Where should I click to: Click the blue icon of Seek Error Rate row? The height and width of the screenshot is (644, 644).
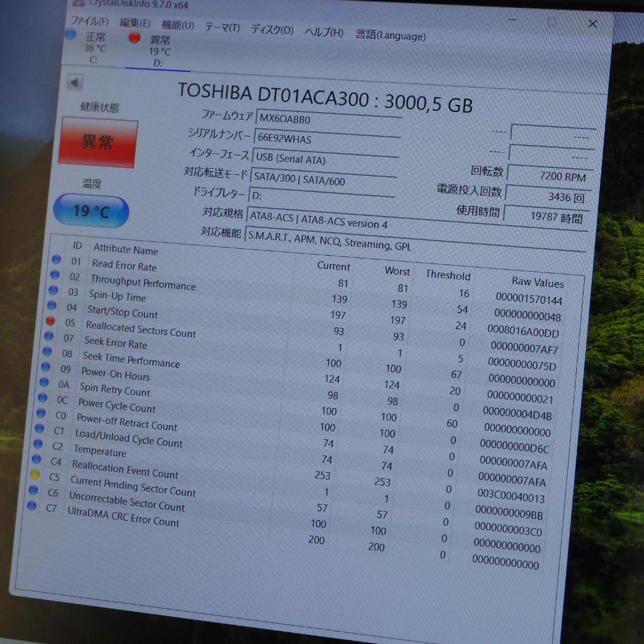[49, 336]
